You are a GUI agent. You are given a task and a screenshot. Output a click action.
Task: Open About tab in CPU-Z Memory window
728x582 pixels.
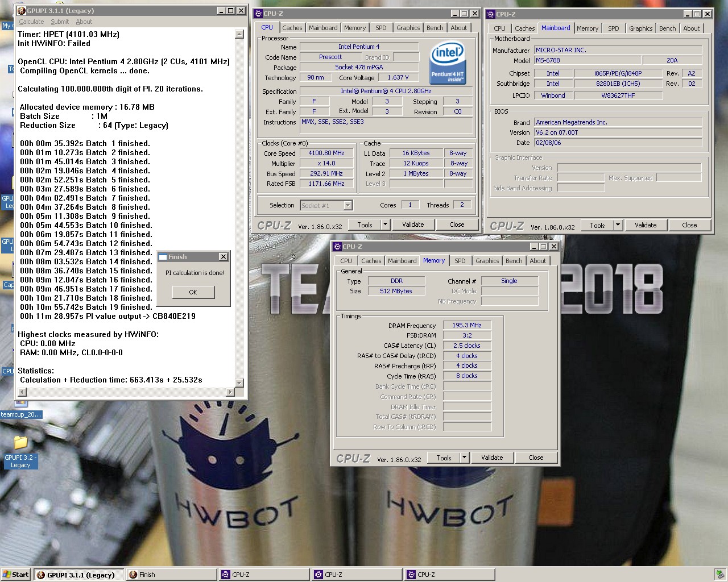[x=538, y=261]
